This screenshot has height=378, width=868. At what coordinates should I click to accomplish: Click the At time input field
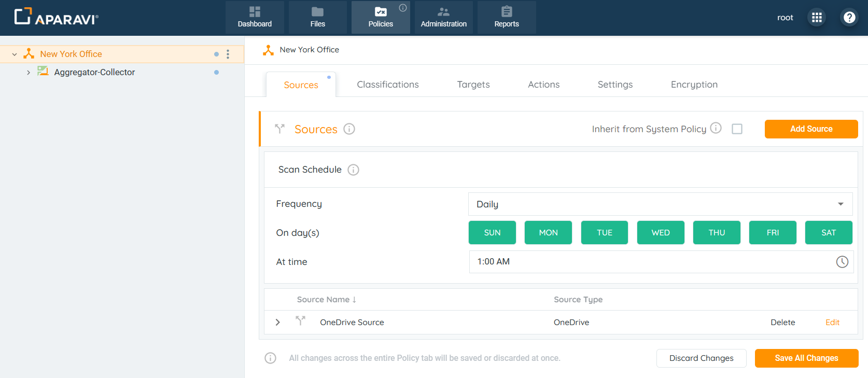tap(648, 262)
